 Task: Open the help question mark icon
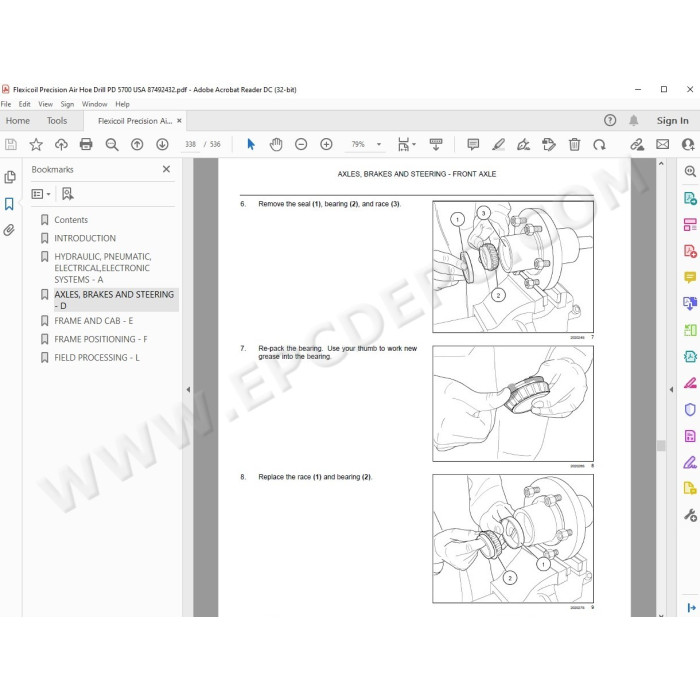610,120
